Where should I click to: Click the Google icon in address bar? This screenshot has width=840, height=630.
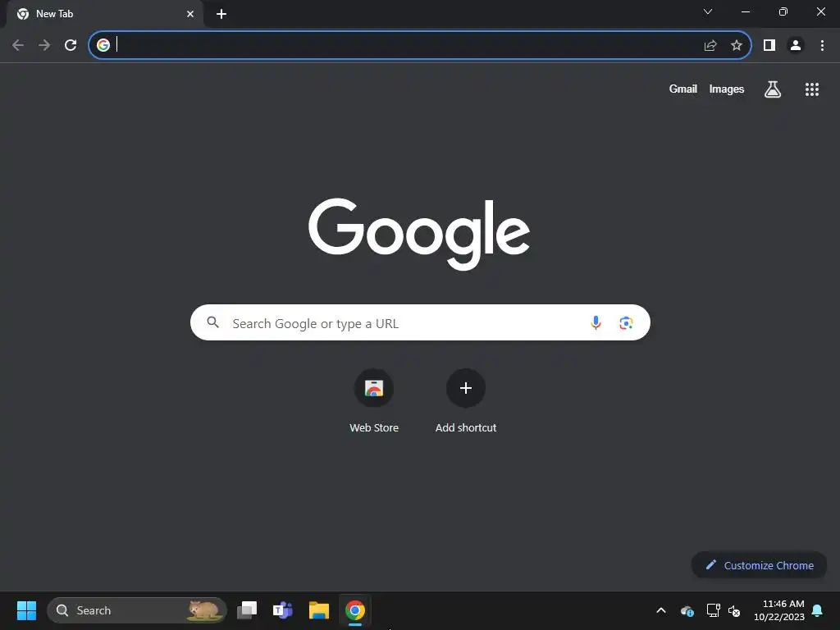(x=103, y=45)
